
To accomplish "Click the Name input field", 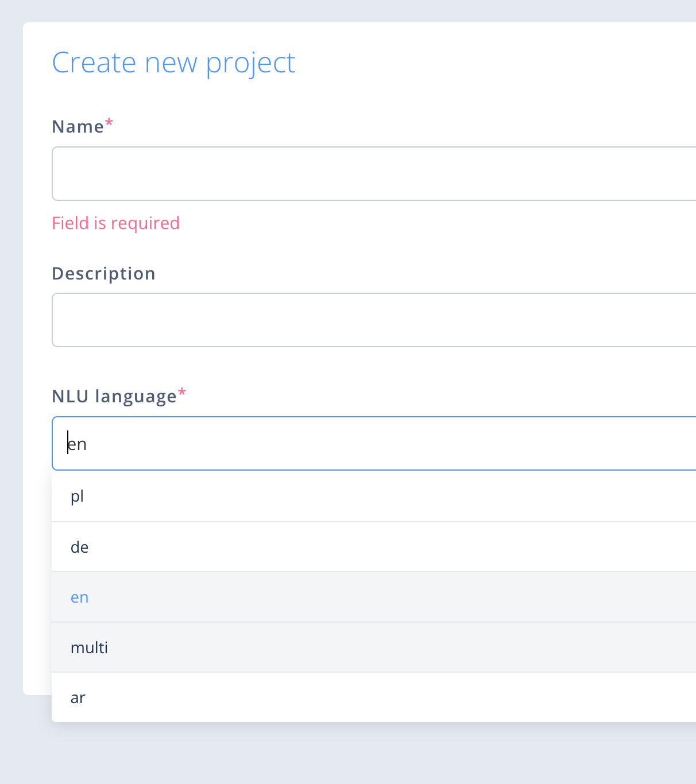I will pyautogui.click(x=345, y=173).
